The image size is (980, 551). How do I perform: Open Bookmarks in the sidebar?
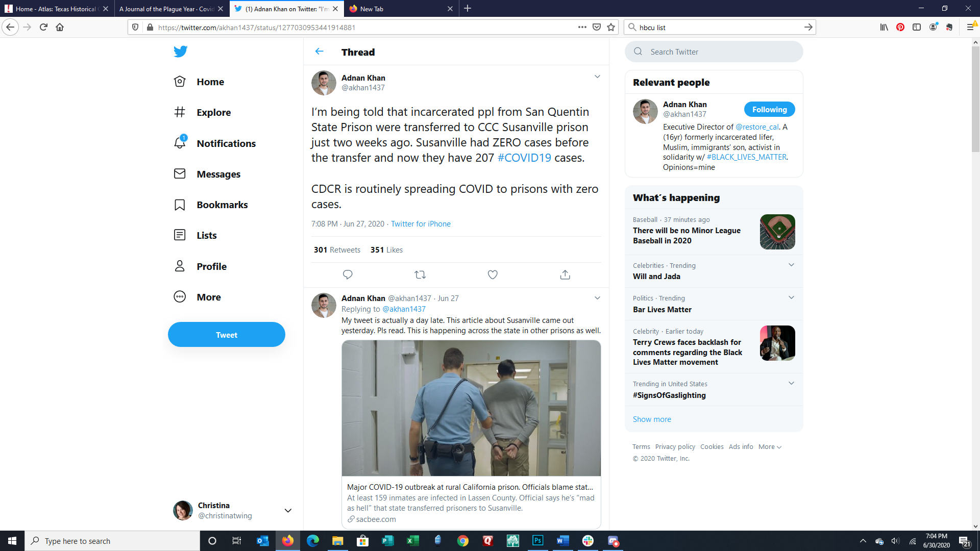[222, 205]
